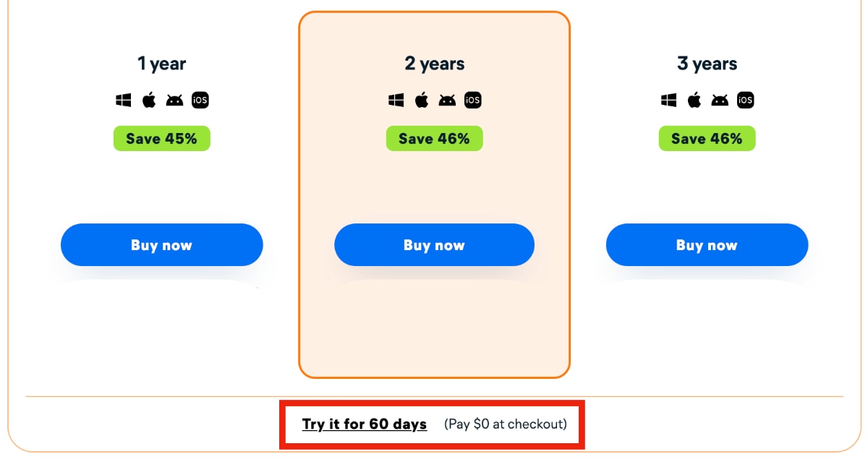
Task: Select the 2 years plan heading
Action: 435,64
